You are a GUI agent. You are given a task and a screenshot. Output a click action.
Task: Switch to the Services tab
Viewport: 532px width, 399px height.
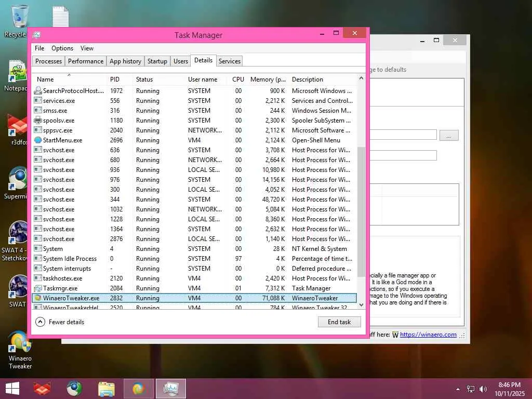pyautogui.click(x=229, y=61)
